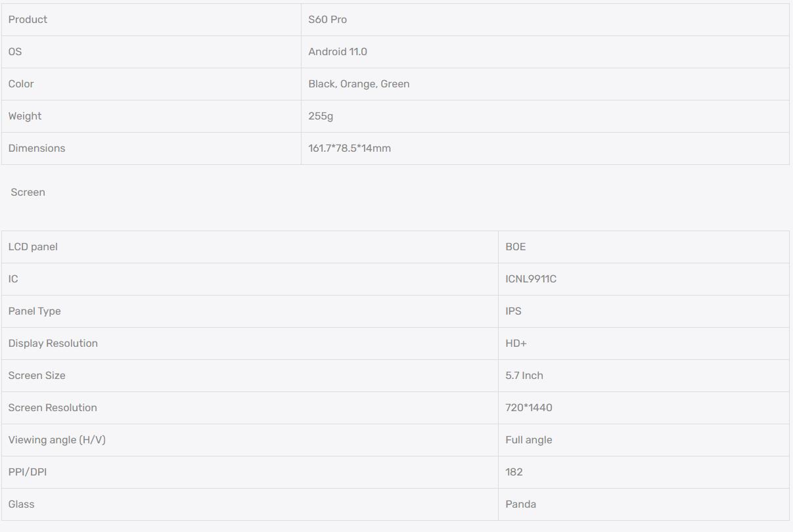The width and height of the screenshot is (793, 532).
Task: Click the 720*1440 screen resolution value
Action: tap(529, 408)
